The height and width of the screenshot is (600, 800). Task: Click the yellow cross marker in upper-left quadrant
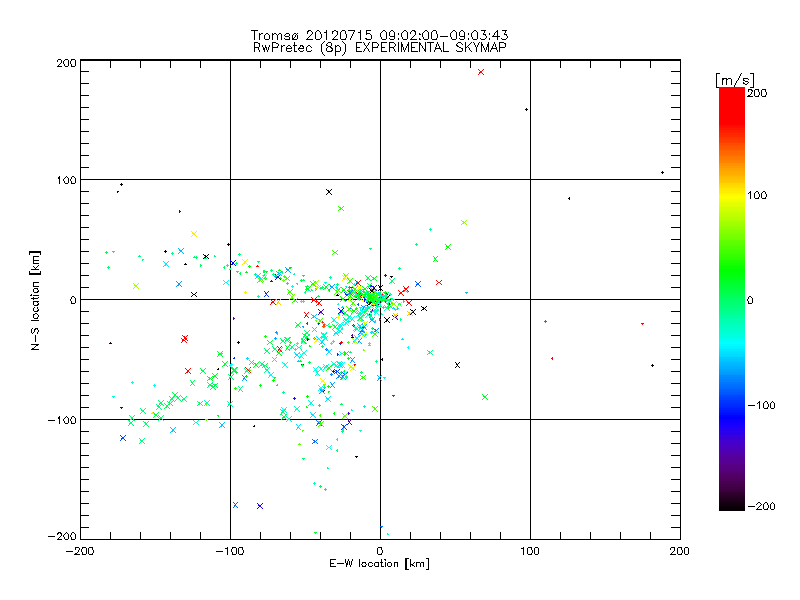[194, 234]
